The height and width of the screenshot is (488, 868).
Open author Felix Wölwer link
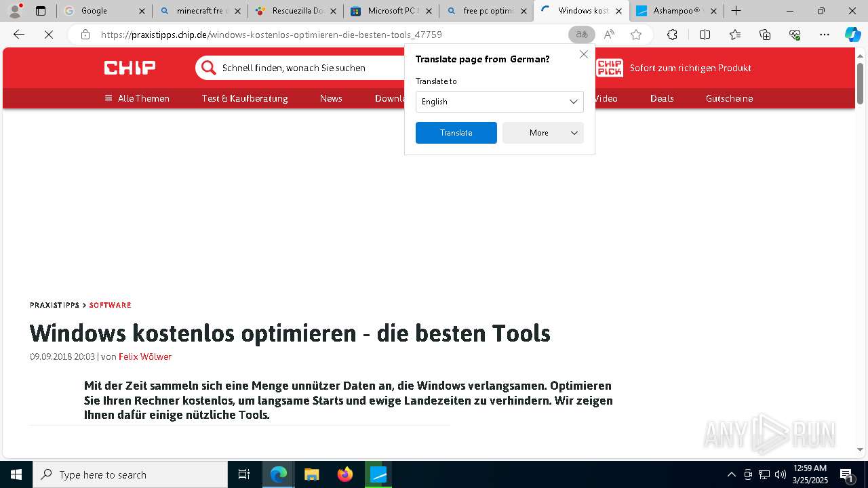click(145, 357)
